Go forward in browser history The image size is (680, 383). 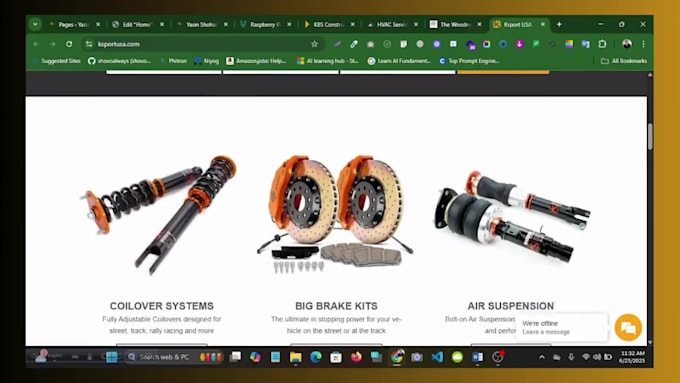click(52, 44)
